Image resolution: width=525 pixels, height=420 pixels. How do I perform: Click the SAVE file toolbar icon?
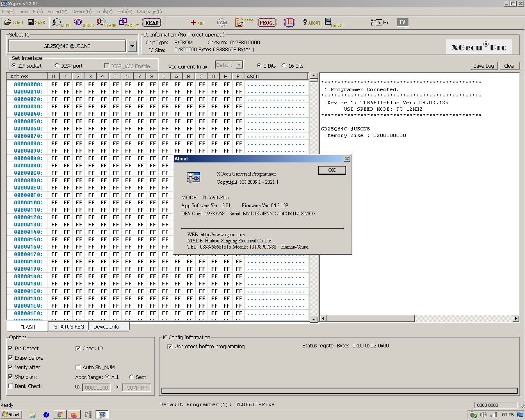pyautogui.click(x=36, y=23)
